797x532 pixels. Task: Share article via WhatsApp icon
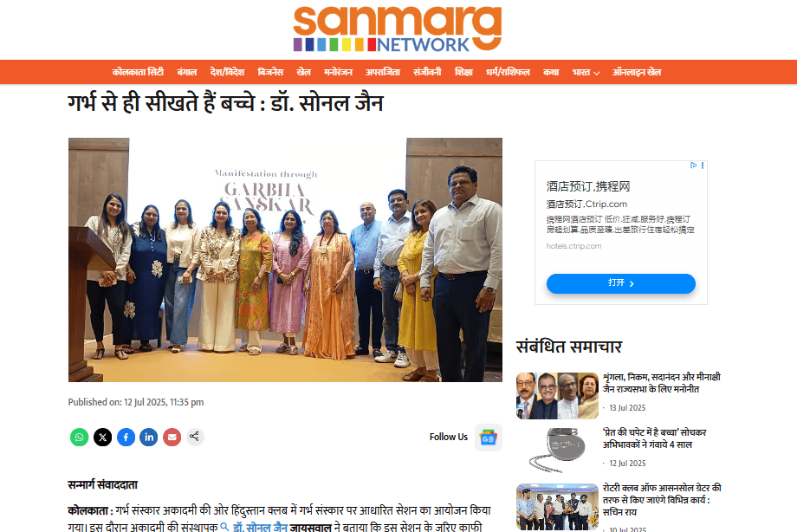[80, 437]
